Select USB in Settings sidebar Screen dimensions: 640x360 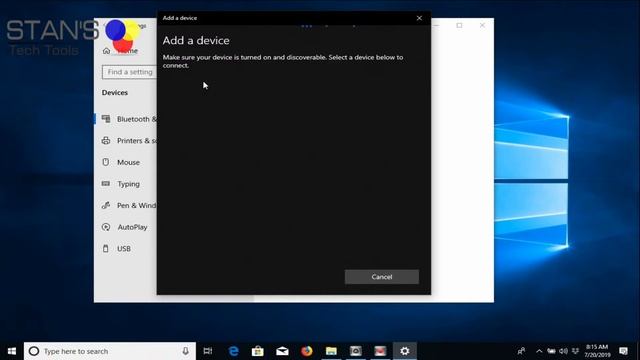click(x=124, y=249)
